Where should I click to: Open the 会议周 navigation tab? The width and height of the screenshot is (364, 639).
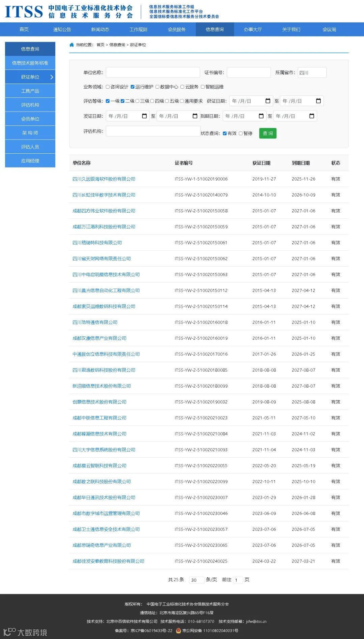click(329, 29)
